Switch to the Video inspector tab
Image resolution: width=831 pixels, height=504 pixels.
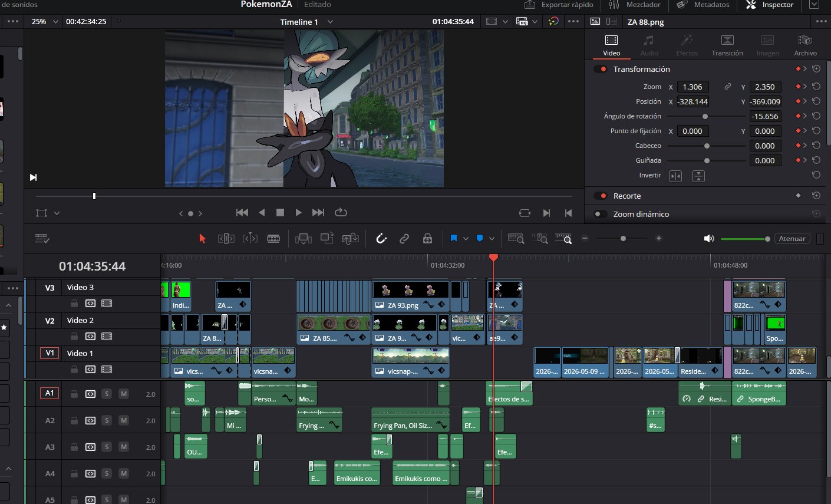click(x=612, y=45)
